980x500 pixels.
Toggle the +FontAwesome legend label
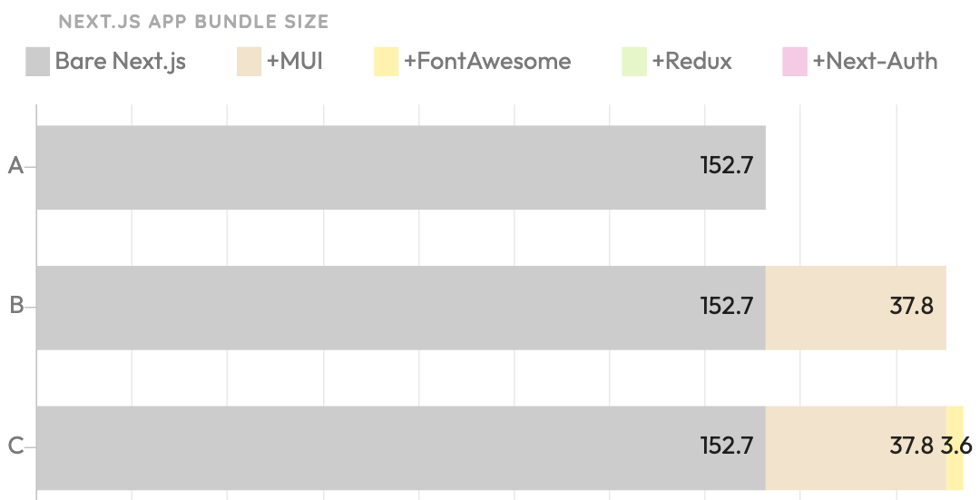pos(487,61)
